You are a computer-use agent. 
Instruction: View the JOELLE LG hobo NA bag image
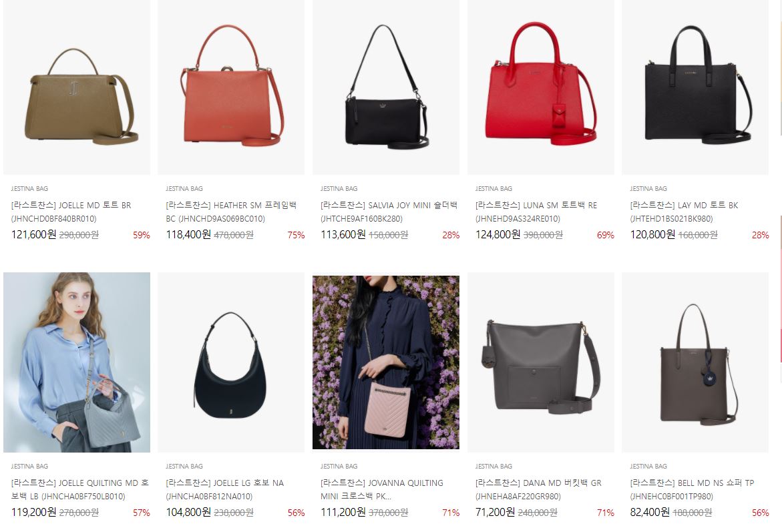[232, 362]
